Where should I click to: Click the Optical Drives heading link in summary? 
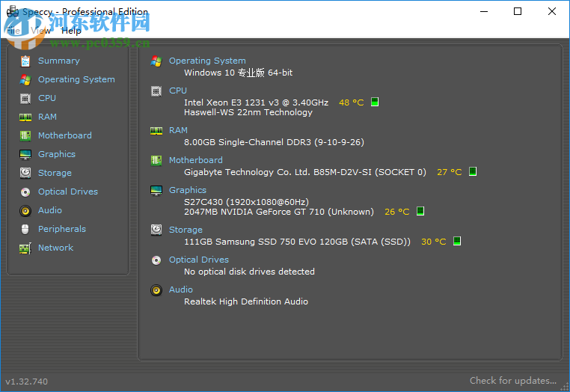(199, 260)
